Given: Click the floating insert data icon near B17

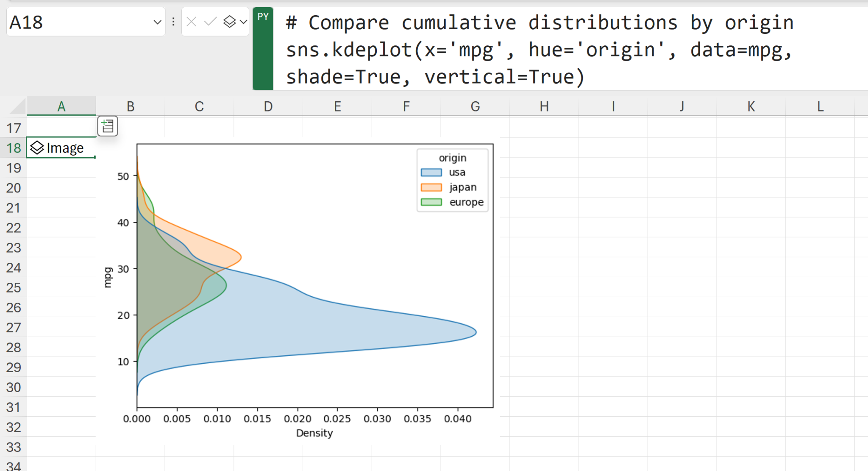Looking at the screenshot, I should tap(108, 126).
